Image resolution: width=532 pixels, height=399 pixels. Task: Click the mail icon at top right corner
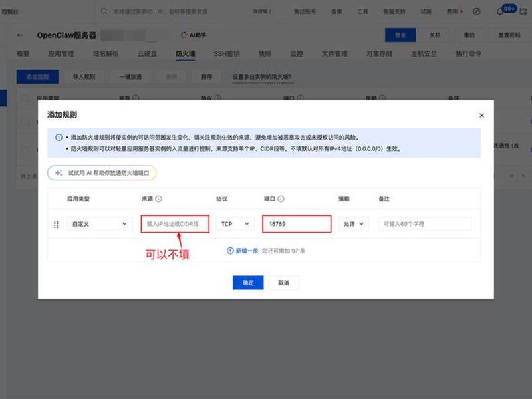click(x=523, y=12)
